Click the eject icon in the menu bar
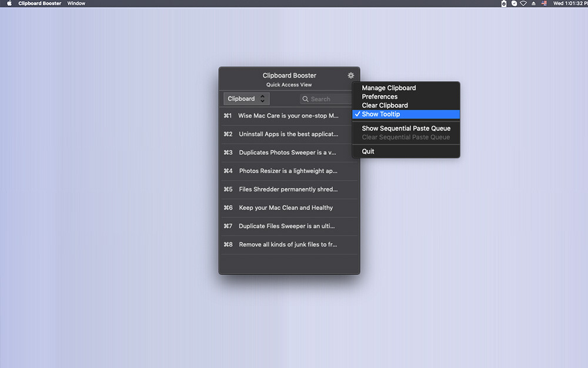This screenshot has height=368, width=588. [533, 4]
